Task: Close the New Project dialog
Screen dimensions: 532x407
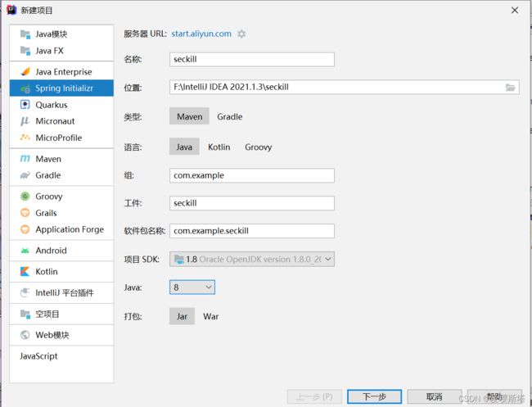Action: [515, 10]
